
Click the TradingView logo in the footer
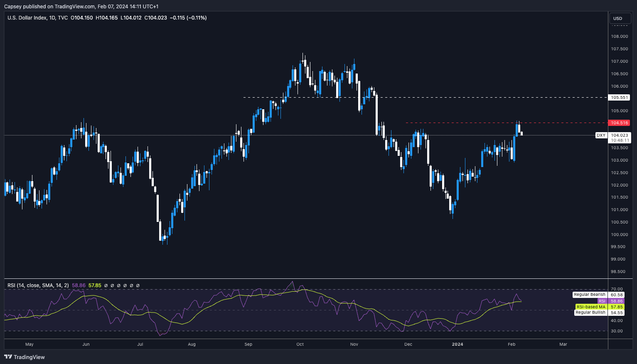tap(25, 357)
